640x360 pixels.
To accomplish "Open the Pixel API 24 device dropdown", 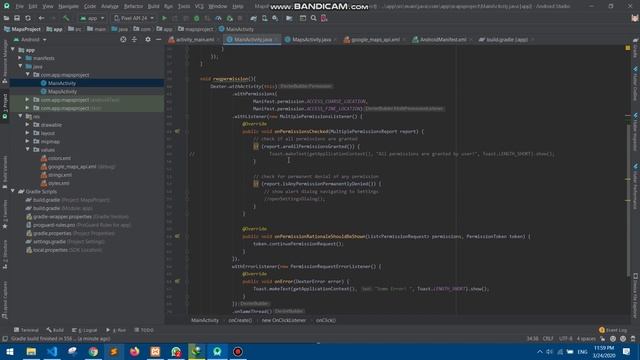I will [x=133, y=18].
